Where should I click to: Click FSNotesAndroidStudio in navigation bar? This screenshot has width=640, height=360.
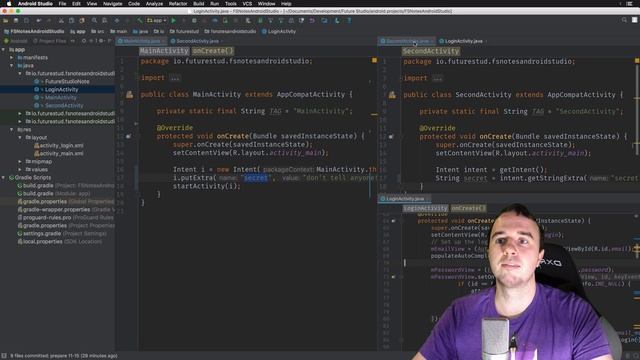point(34,31)
